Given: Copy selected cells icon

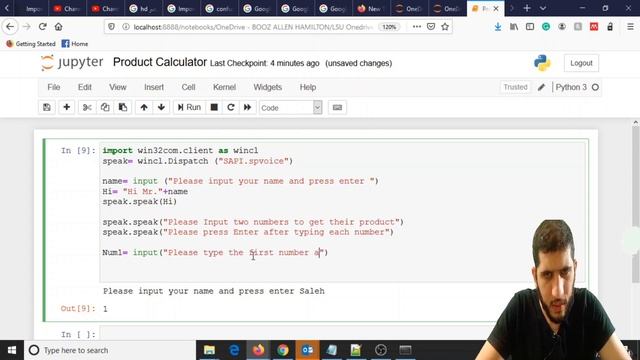Looking at the screenshot, I should tap(105, 107).
